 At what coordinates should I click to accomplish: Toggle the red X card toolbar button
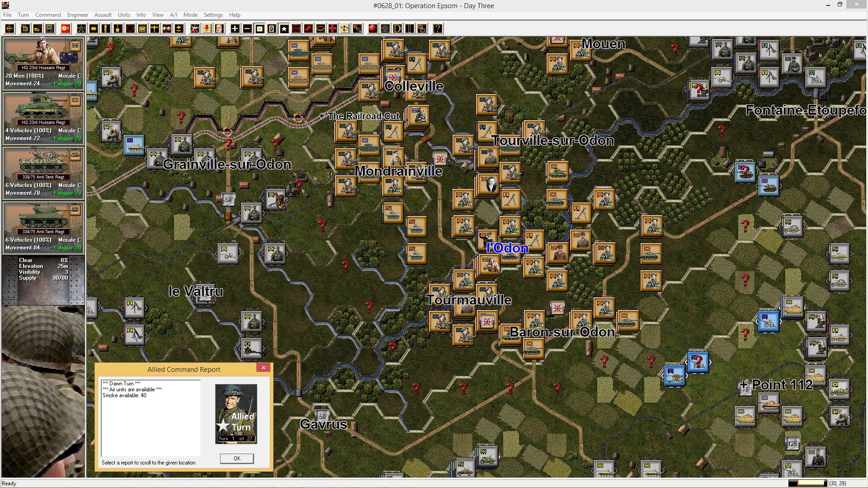click(272, 28)
